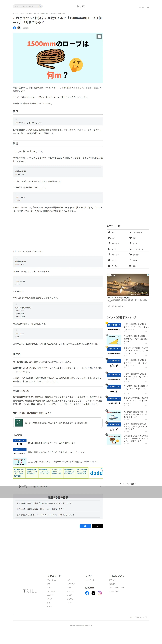
Task: Share article via Facebook icon under headline
Action: [x=15, y=28]
